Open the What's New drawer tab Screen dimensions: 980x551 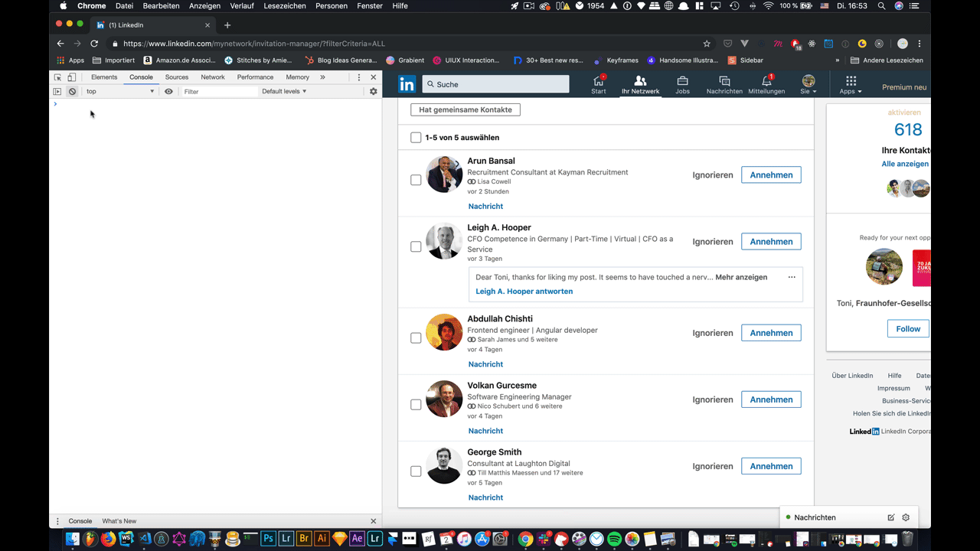119,521
